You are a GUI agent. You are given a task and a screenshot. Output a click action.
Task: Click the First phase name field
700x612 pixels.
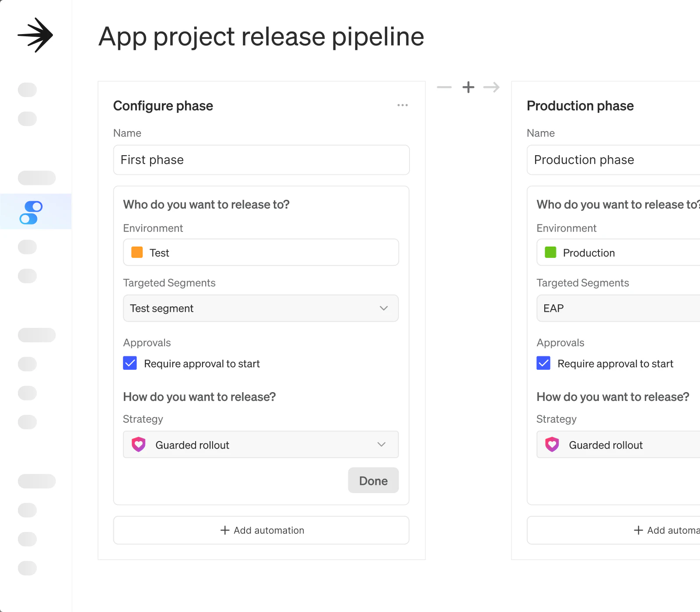(x=262, y=160)
